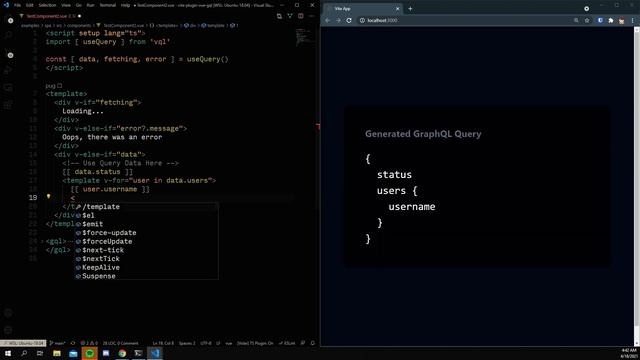The width and height of the screenshot is (640, 360).
Task: Click the TestComponent2.vue breadcrumb
Action: [x=123, y=25]
